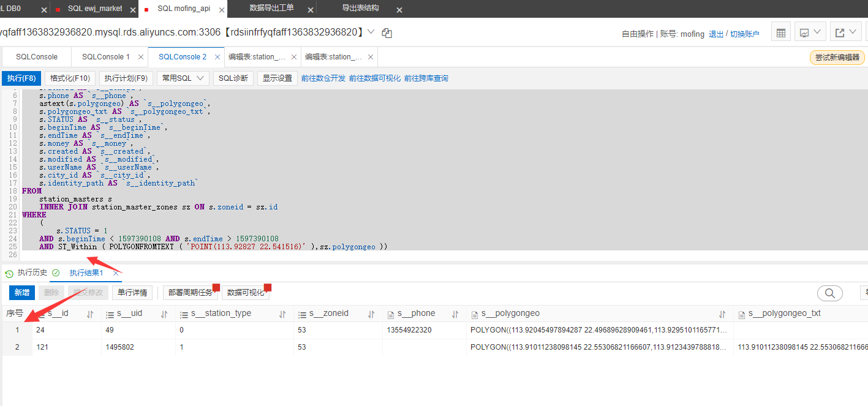Viewport: 868px width, 406px height.
Task: Click the 新增 button to add a row
Action: point(21,293)
